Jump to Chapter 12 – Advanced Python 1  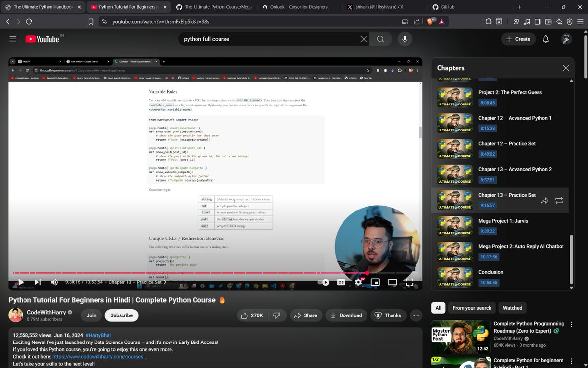click(500, 123)
